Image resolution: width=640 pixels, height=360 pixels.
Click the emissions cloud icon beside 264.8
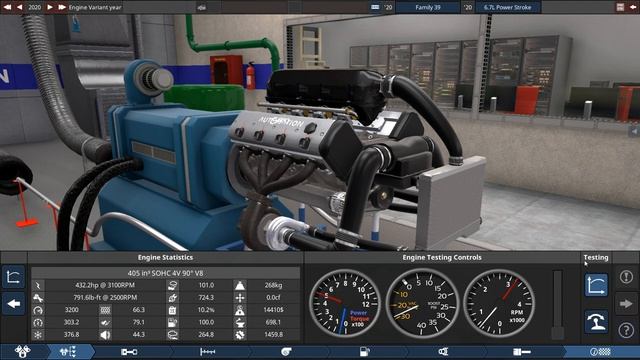pyautogui.click(x=173, y=335)
